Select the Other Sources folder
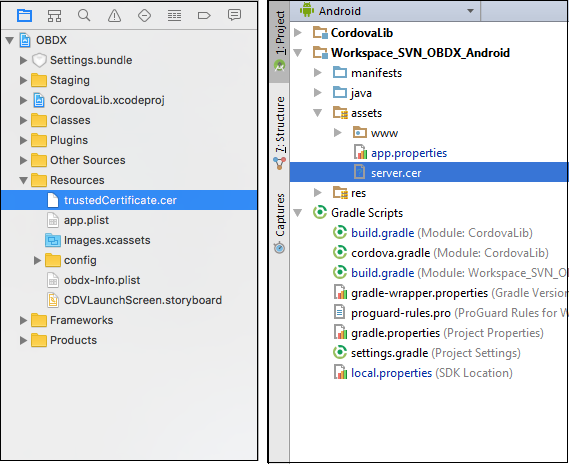 click(x=87, y=160)
